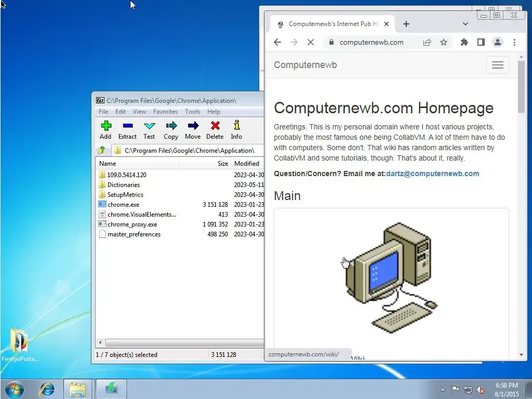Open the File menu in 7-Zip
Viewport: 532px width, 399px height.
[103, 112]
